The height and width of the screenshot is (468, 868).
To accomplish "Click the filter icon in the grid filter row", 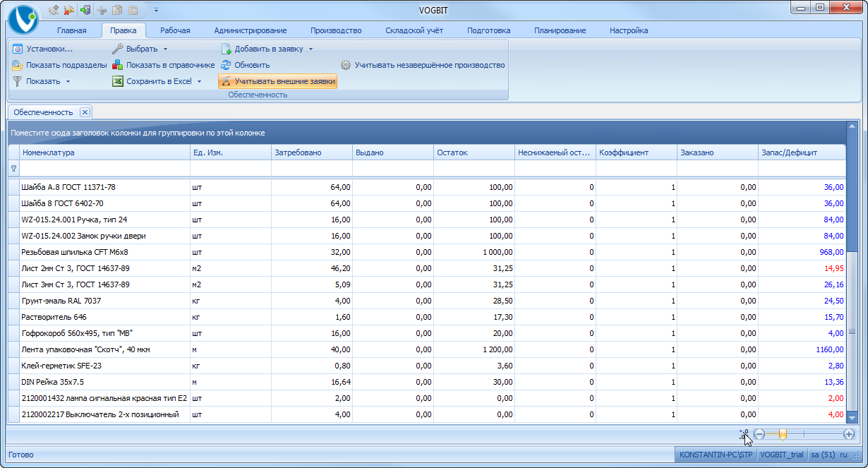I will point(13,169).
